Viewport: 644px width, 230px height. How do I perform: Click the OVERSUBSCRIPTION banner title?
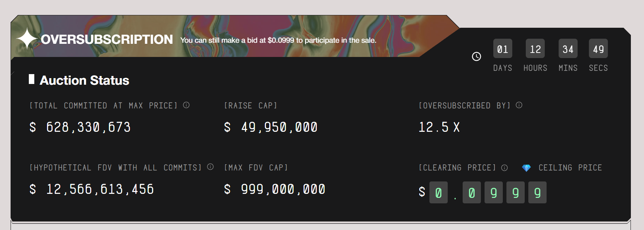tap(107, 39)
